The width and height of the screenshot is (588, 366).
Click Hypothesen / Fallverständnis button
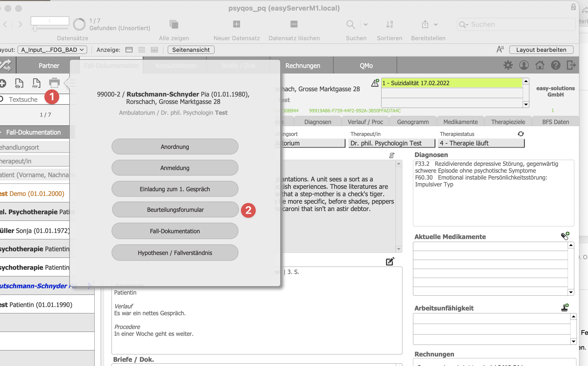tap(175, 253)
